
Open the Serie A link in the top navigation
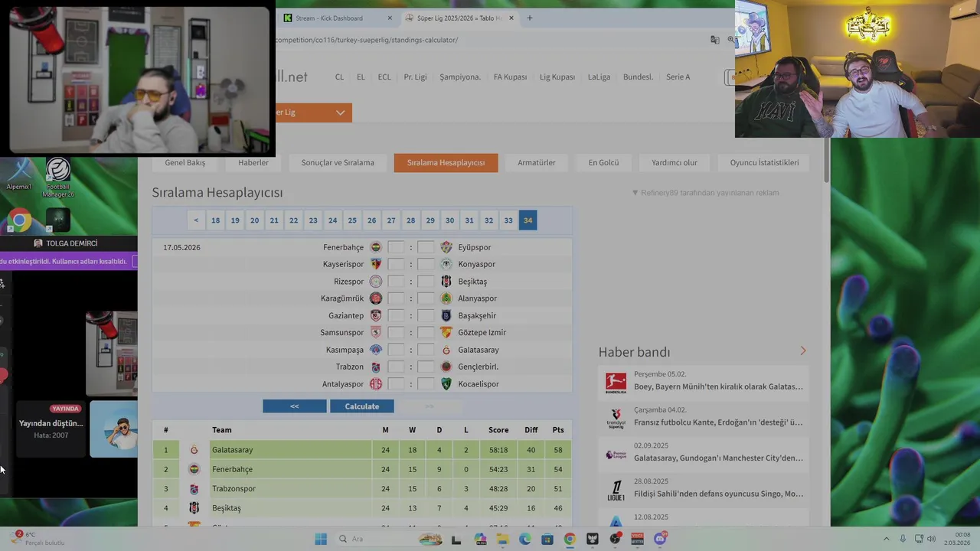coord(678,77)
